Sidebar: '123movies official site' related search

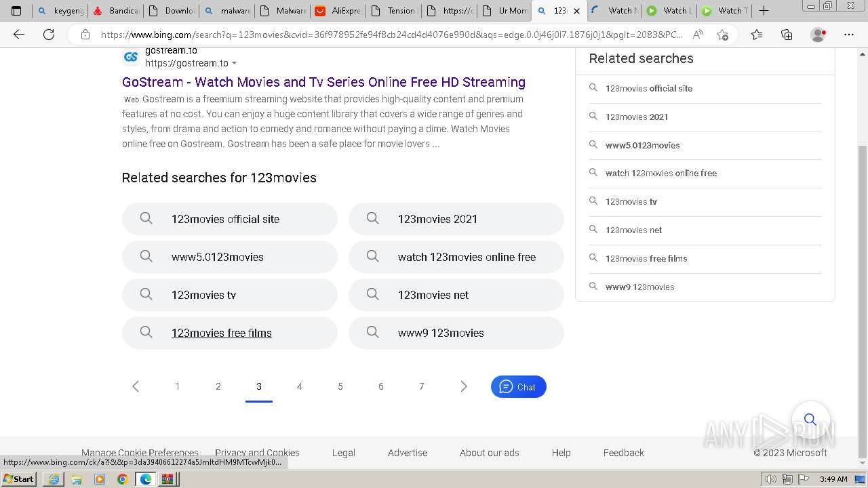pyautogui.click(x=705, y=88)
